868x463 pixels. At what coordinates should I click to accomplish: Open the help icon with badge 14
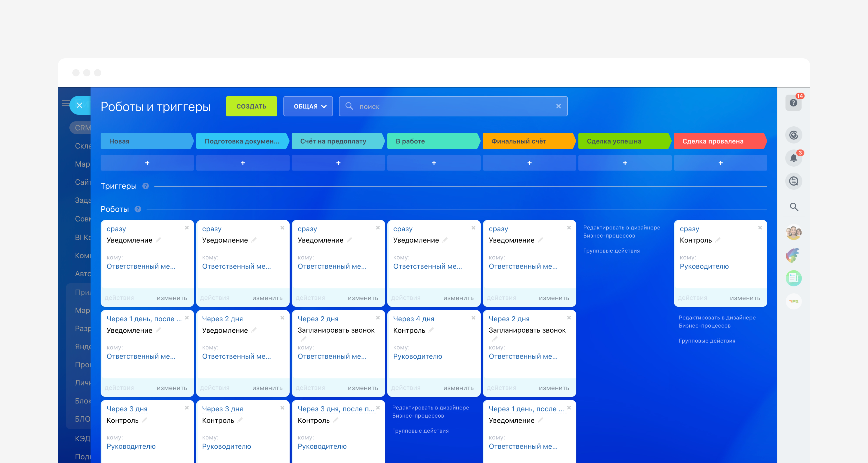click(x=794, y=103)
